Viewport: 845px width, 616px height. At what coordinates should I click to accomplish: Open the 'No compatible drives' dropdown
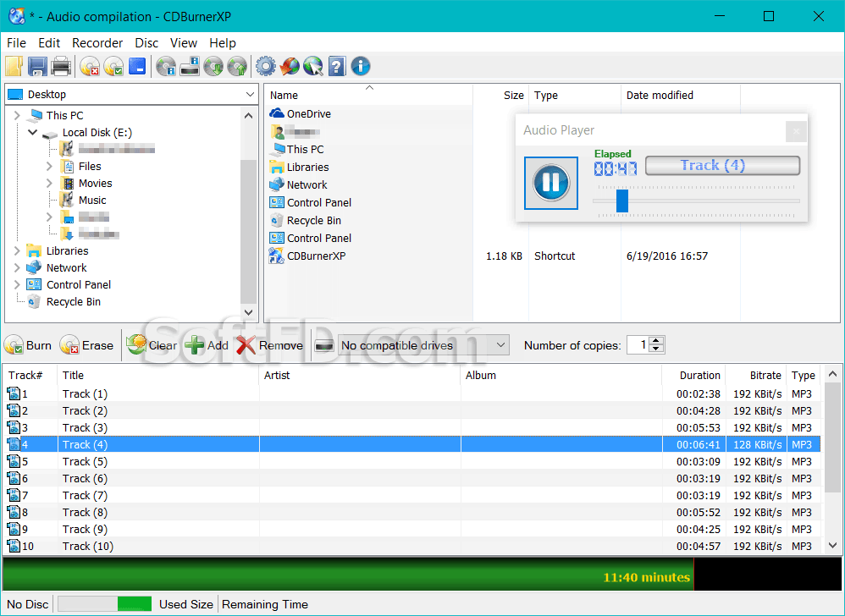click(x=500, y=344)
